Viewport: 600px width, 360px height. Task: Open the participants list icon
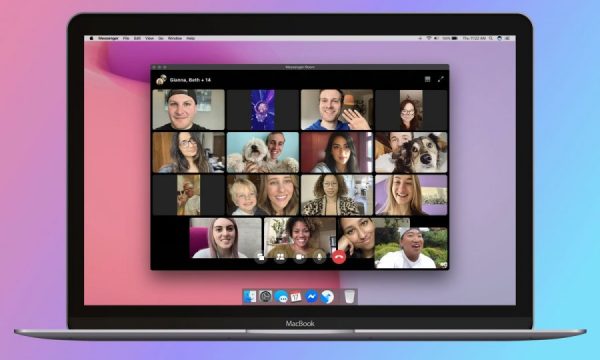click(x=280, y=257)
